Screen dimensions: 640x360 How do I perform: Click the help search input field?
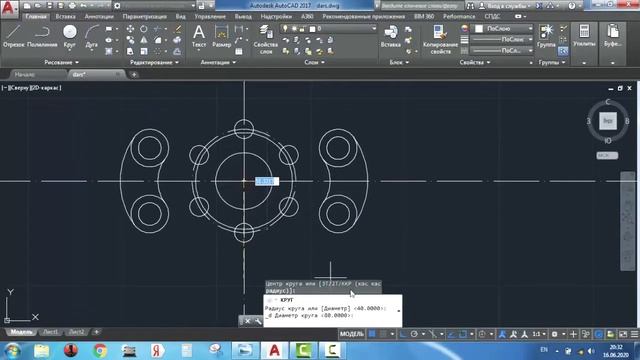[422, 6]
